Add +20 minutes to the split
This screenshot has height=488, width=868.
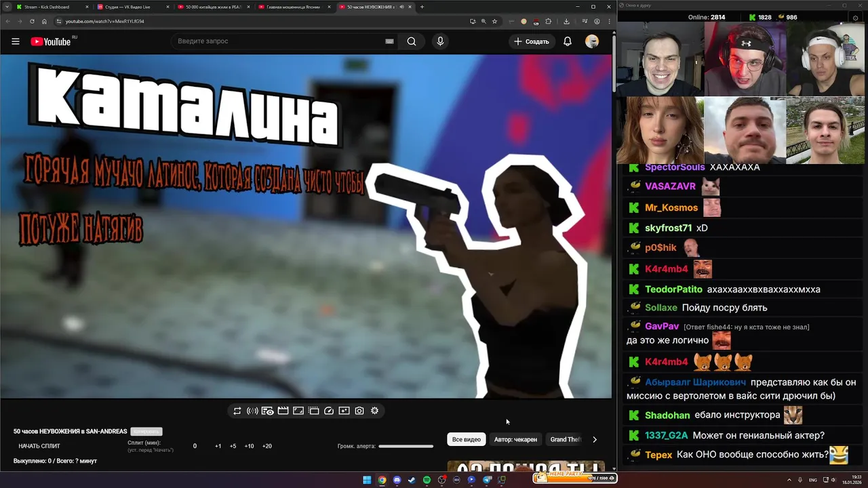(267, 446)
